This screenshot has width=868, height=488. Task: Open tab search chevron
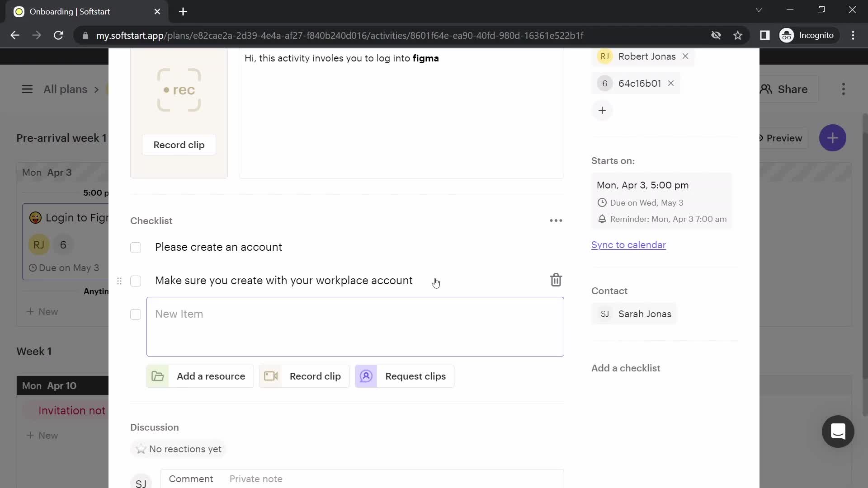tap(759, 10)
